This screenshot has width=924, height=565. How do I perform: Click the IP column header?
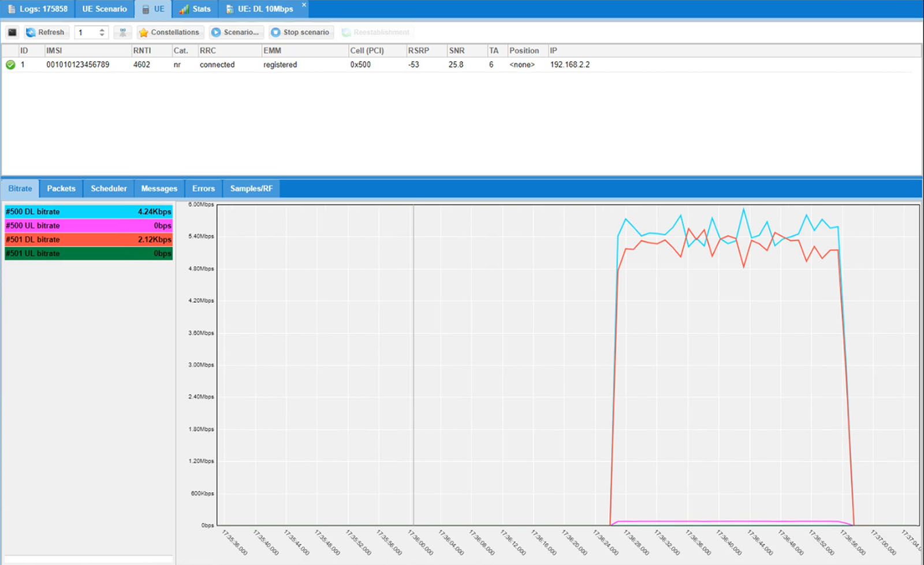[733, 51]
